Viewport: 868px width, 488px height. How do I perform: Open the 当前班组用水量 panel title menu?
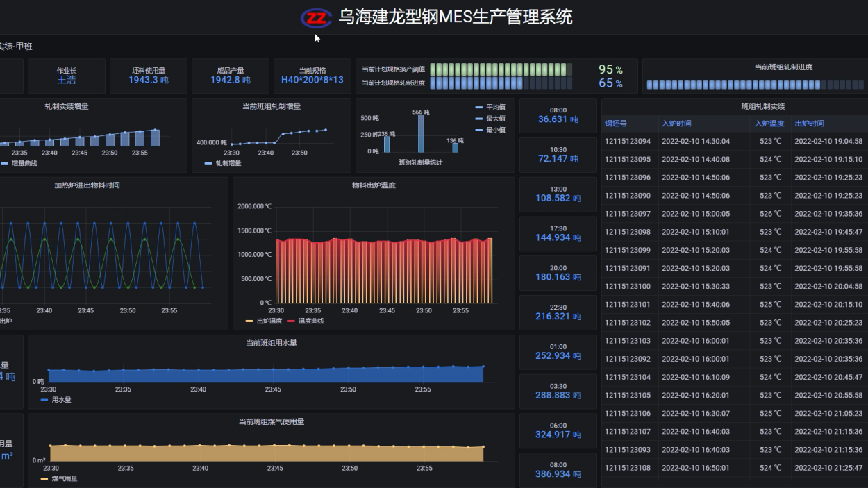tap(271, 343)
